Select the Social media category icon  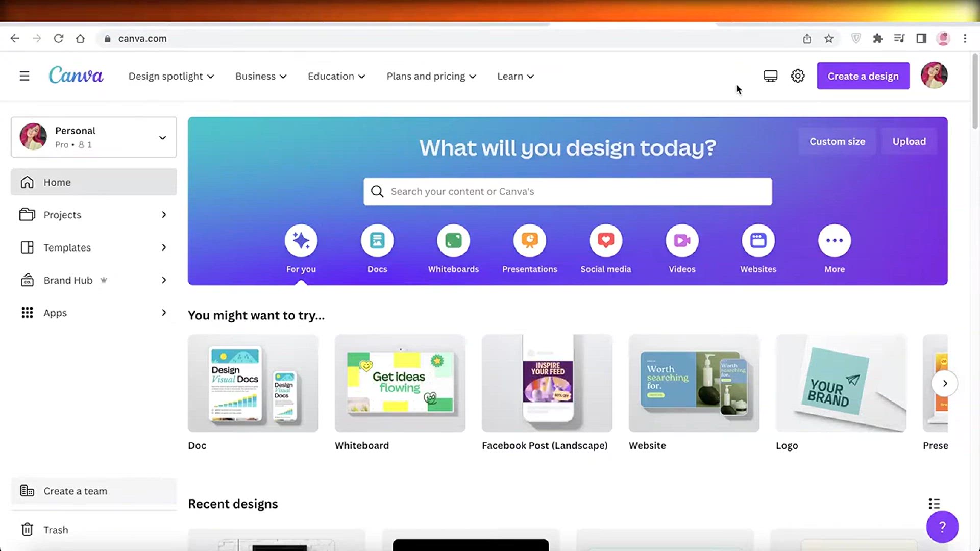[606, 240]
